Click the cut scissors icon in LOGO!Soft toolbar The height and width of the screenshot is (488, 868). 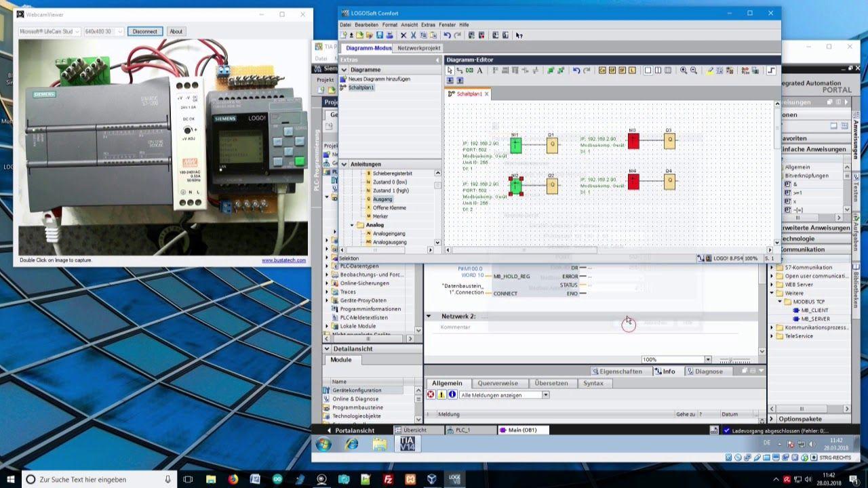413,35
